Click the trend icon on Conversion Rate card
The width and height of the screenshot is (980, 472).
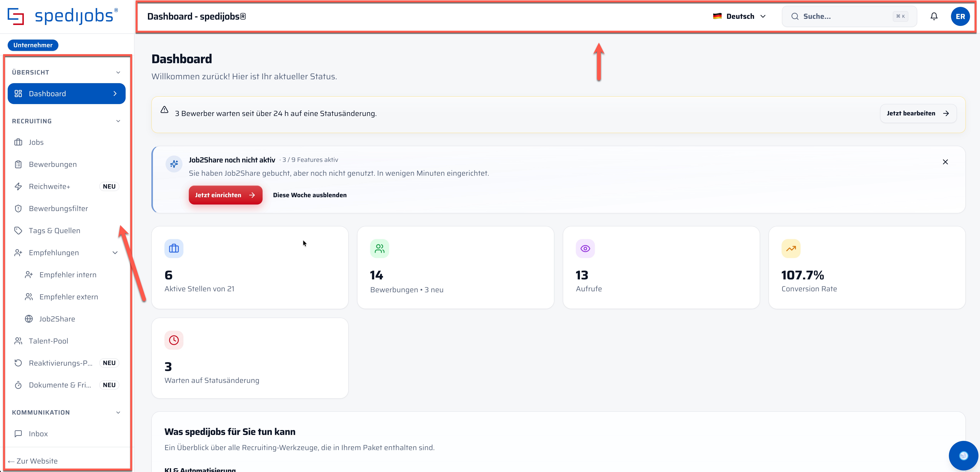click(x=791, y=248)
